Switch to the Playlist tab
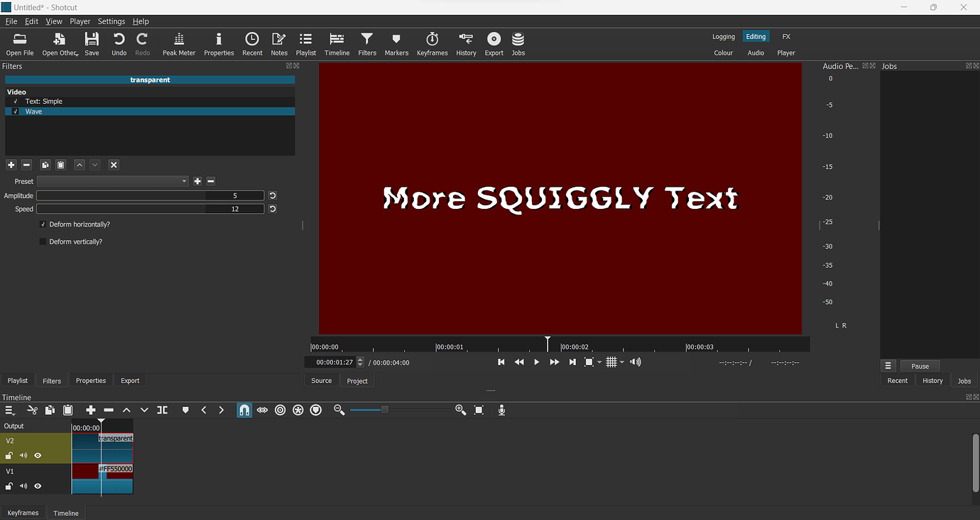This screenshot has height=520, width=980. (17, 380)
